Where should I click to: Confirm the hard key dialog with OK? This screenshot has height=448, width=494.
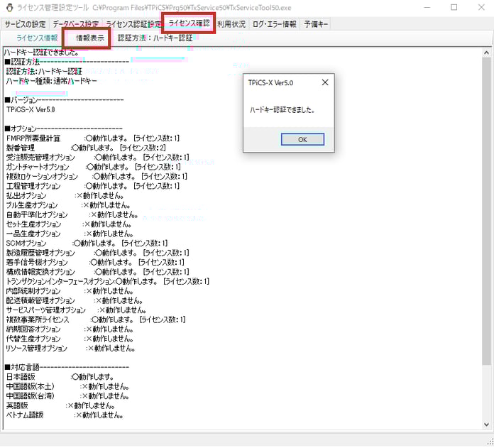(302, 139)
